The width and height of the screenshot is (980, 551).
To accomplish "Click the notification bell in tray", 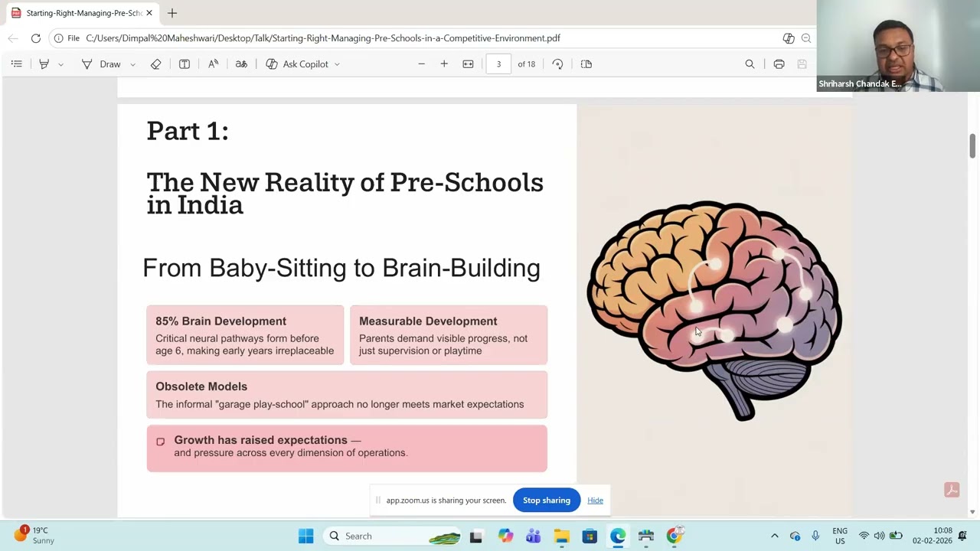I will tap(962, 536).
